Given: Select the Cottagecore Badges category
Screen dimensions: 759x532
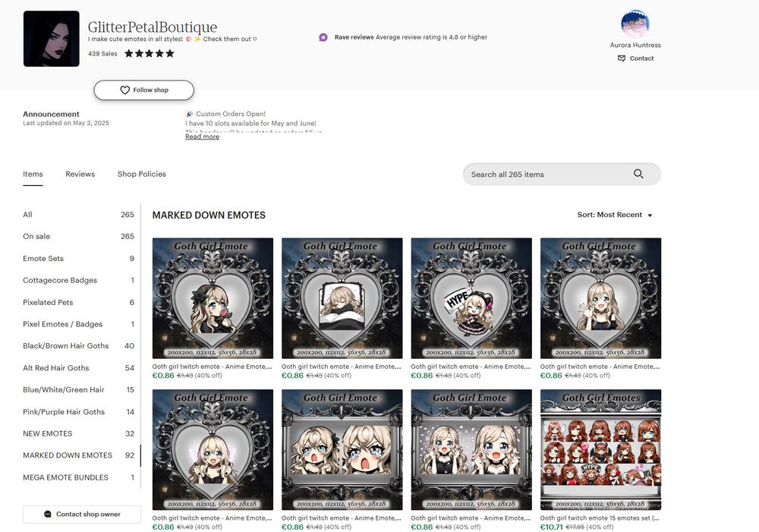Looking at the screenshot, I should pos(78,280).
